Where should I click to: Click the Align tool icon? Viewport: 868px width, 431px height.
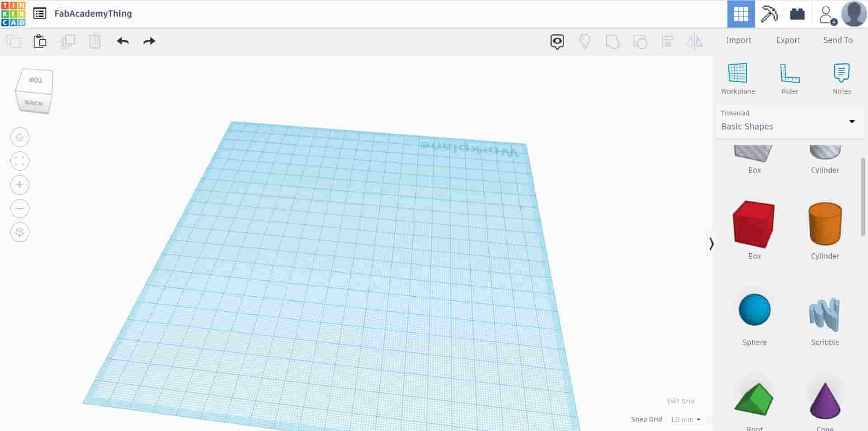(667, 42)
